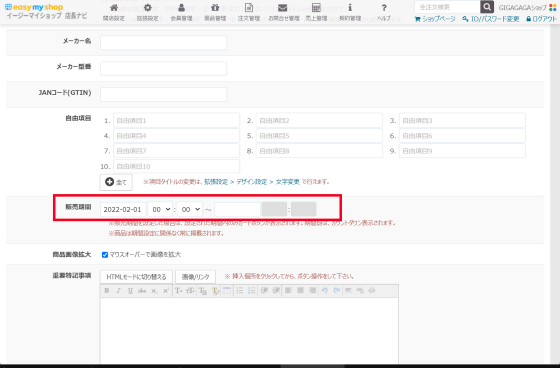Toggle italic in the editor toolbar

tap(119, 291)
